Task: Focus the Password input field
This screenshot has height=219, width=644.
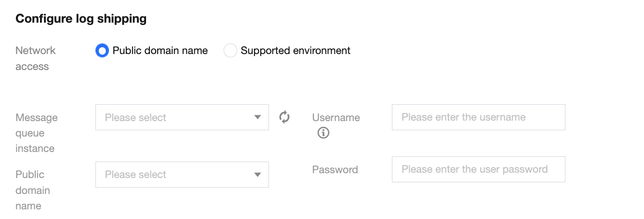Action: tap(478, 169)
